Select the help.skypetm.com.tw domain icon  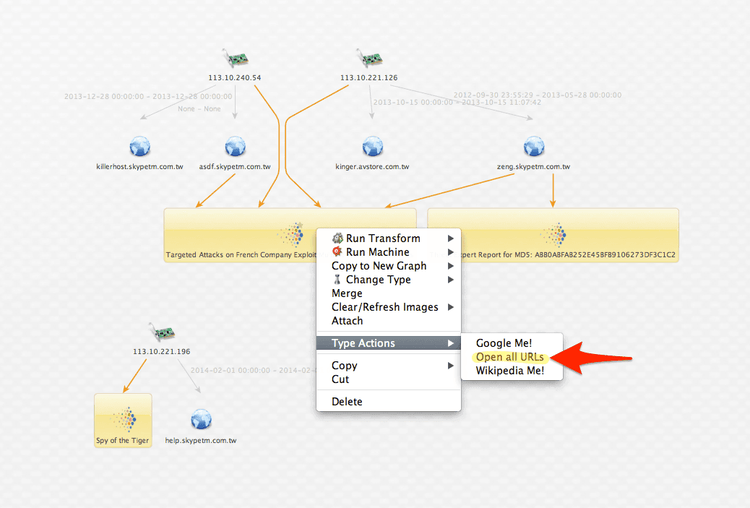pos(201,420)
